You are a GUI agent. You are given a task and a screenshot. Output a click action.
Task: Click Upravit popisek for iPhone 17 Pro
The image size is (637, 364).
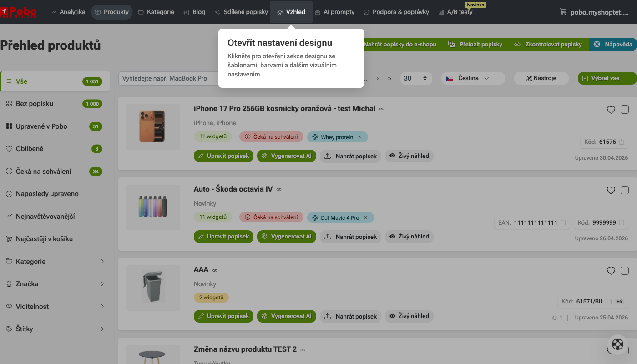coord(223,156)
